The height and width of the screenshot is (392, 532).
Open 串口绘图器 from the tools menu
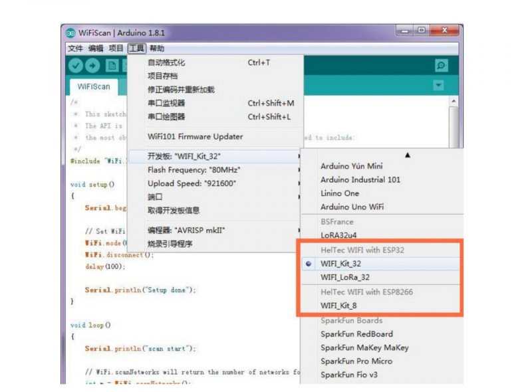point(215,117)
